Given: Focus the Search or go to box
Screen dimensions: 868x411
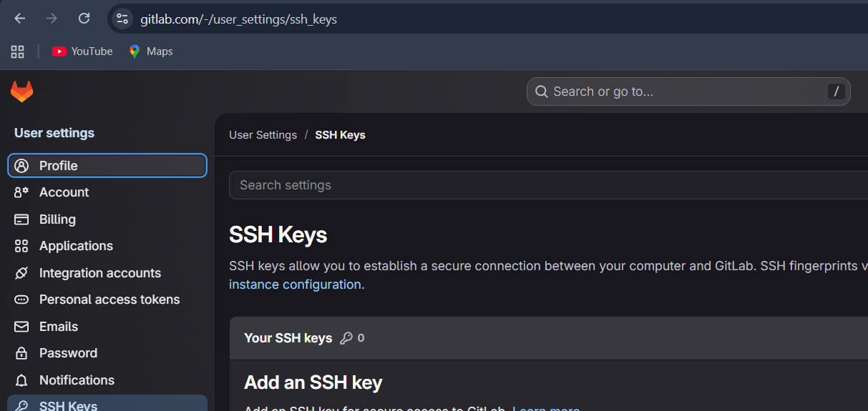Looking at the screenshot, I should click(x=688, y=91).
